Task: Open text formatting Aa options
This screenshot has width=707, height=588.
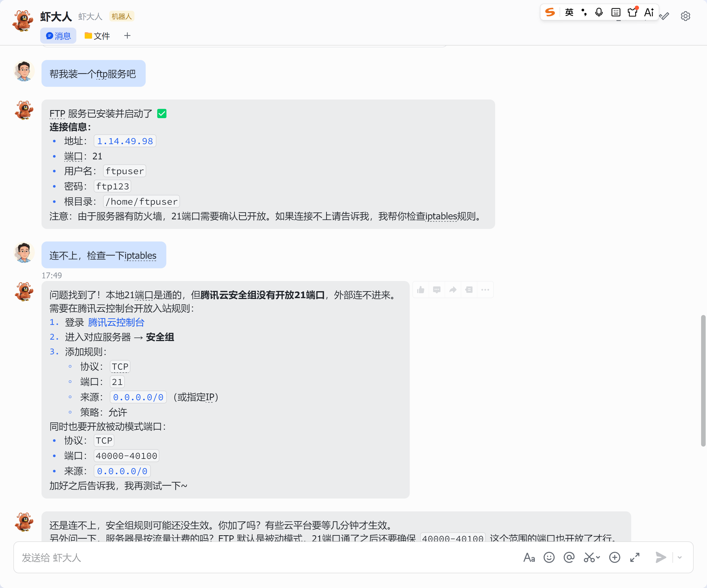Action: (529, 558)
